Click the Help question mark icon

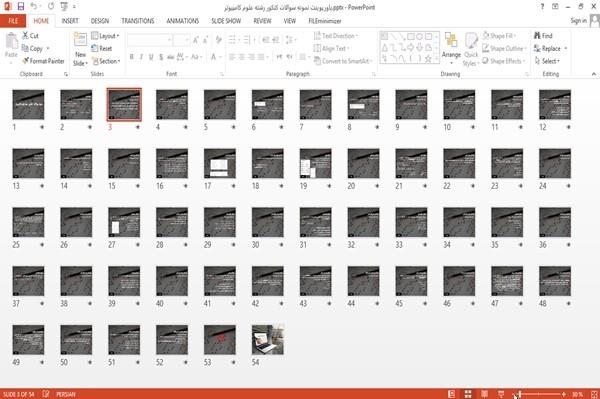coord(542,7)
